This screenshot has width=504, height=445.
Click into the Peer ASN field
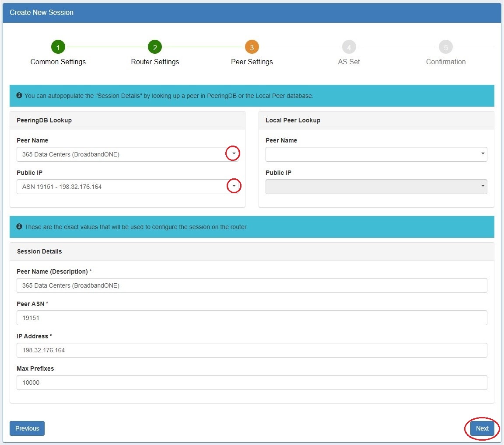click(x=252, y=318)
